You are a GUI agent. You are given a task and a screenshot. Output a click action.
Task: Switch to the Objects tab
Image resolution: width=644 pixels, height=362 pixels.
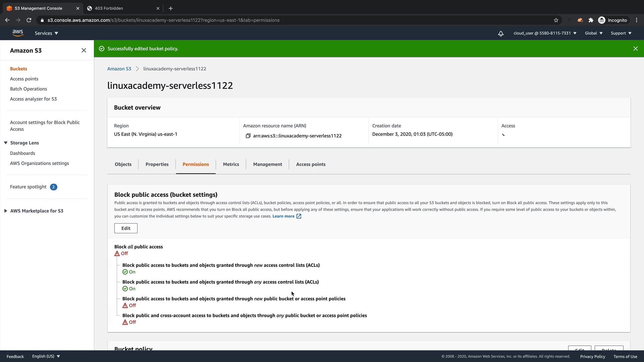123,164
